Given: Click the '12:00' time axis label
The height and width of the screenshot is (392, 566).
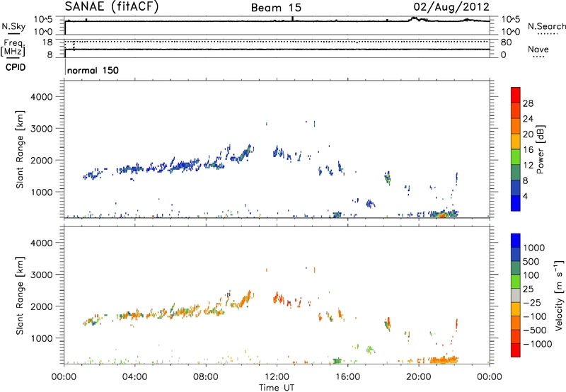Looking at the screenshot, I should tap(277, 377).
